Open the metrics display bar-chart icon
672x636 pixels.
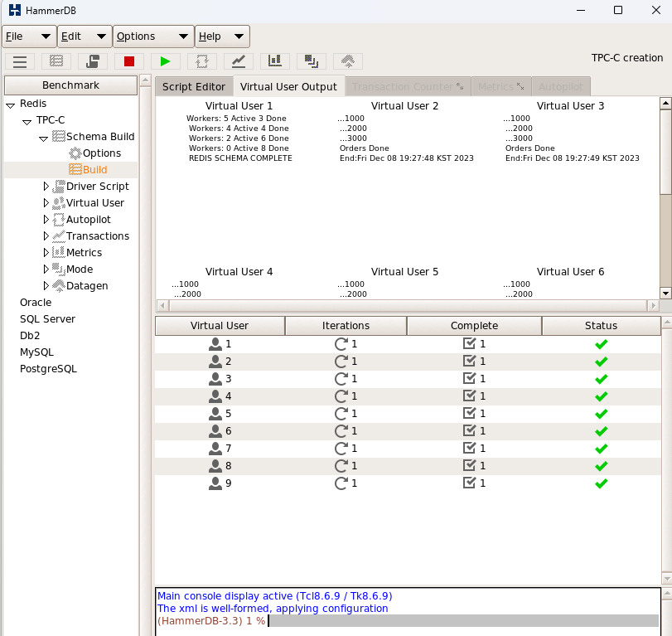[274, 61]
